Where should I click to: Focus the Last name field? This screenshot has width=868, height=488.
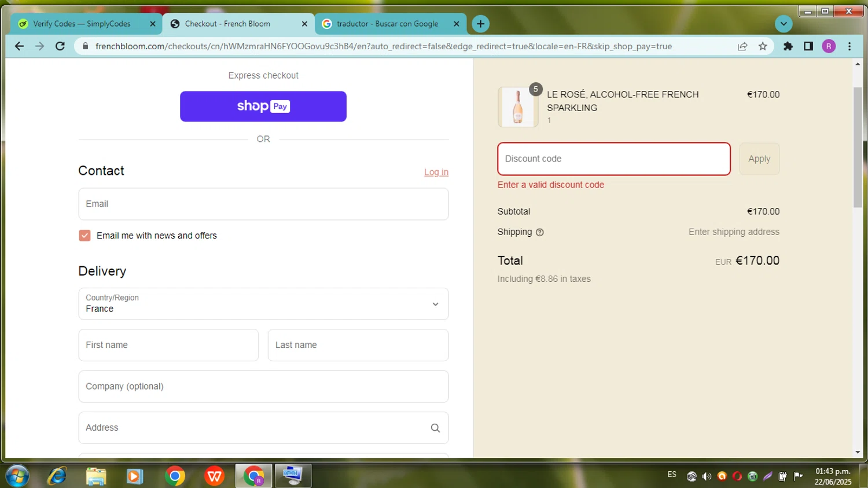point(358,345)
